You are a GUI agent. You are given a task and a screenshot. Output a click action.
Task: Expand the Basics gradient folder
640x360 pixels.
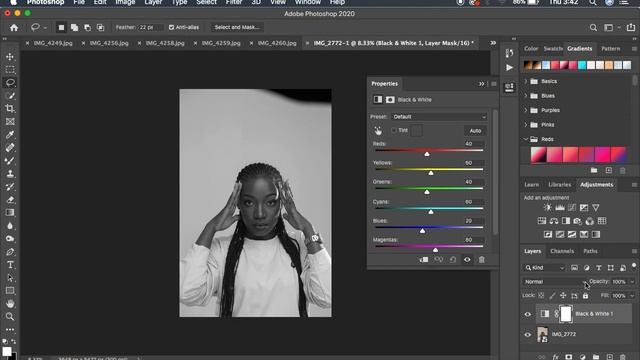tap(526, 81)
